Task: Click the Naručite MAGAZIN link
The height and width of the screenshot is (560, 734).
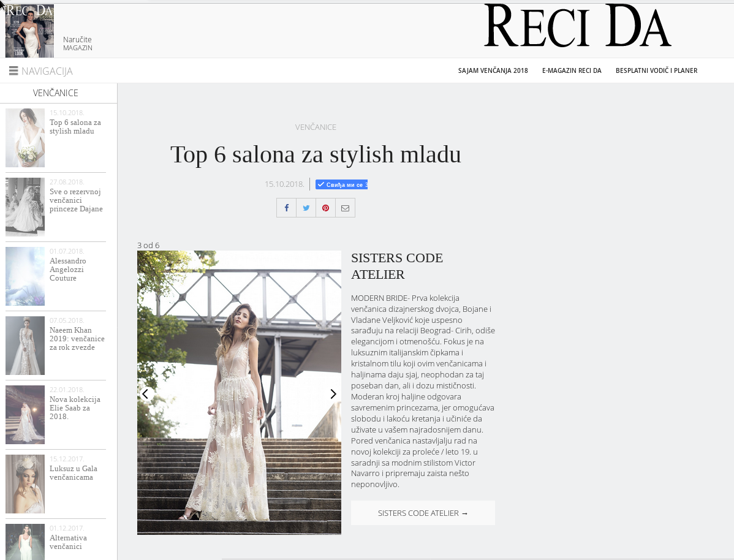Action: [x=78, y=44]
